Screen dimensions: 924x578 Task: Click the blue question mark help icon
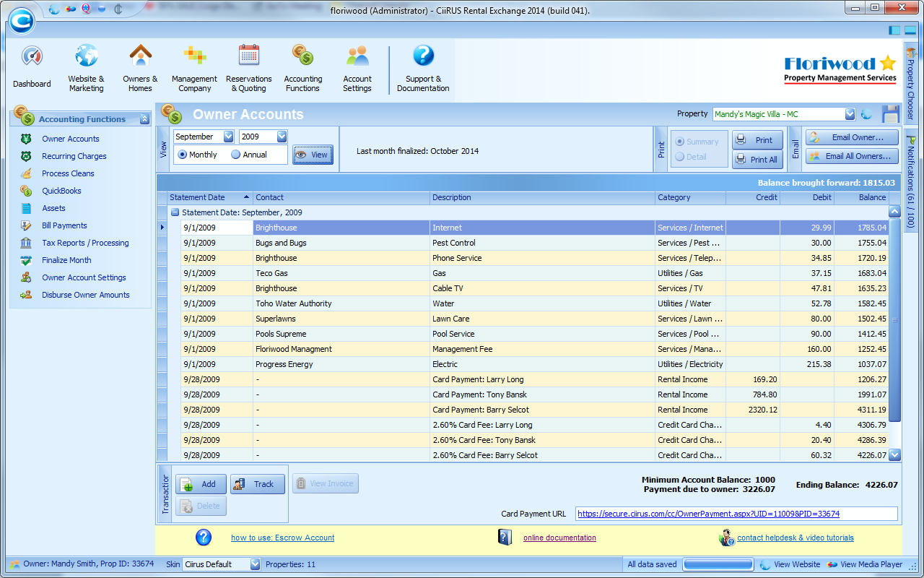point(204,537)
